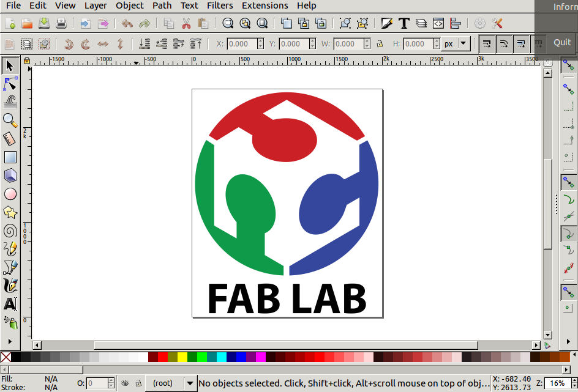The image size is (578, 392).
Task: Open Align and Distribute dialog
Action: [456, 24]
